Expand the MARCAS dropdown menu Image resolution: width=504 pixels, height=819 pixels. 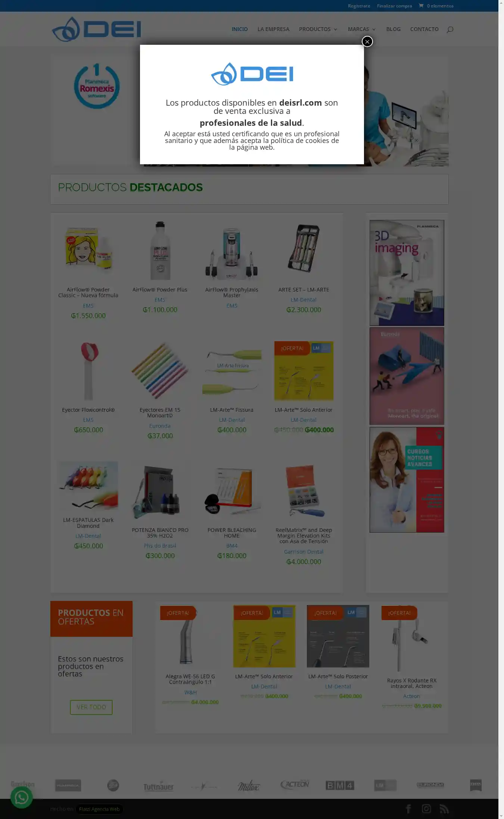[362, 29]
